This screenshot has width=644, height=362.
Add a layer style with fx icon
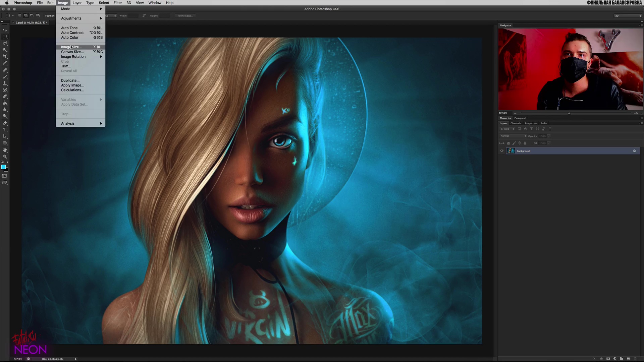point(601,359)
